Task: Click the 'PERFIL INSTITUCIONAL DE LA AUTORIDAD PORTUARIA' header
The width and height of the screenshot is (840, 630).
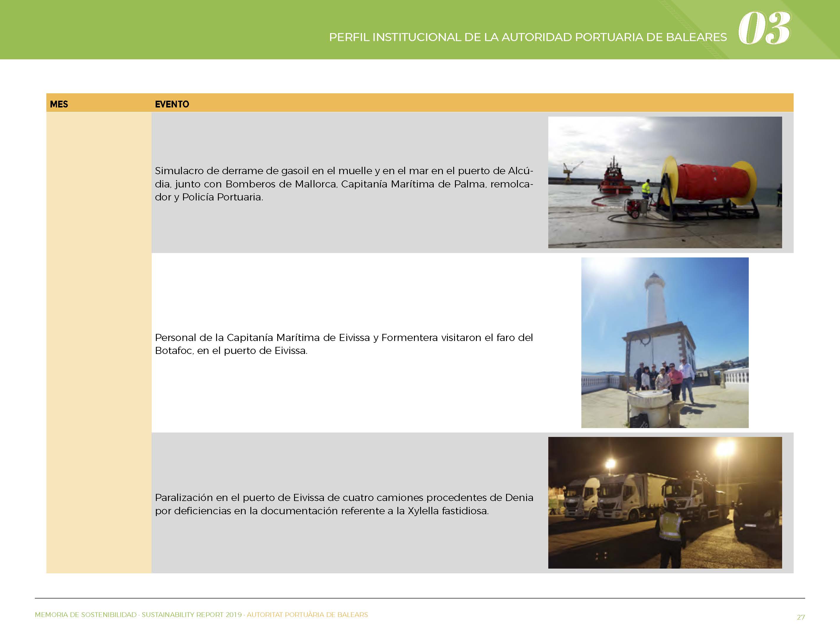Action: [x=528, y=37]
